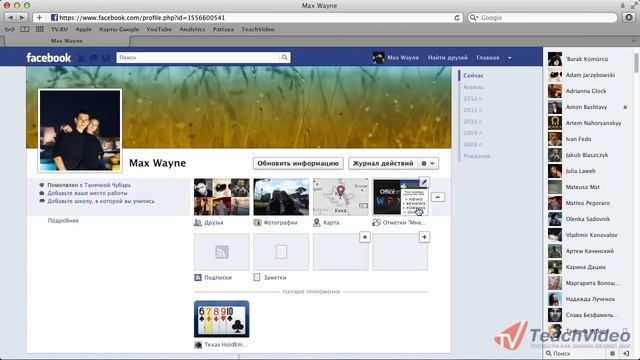Screen dimensions: 640x360
Task: Open chat with Vladimir Konovalov
Action: click(587, 235)
